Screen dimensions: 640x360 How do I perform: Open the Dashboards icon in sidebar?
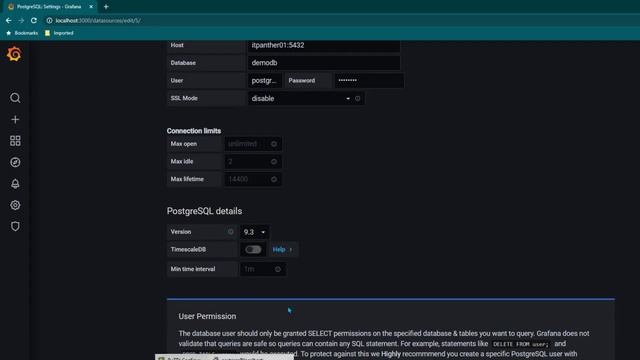[15, 141]
